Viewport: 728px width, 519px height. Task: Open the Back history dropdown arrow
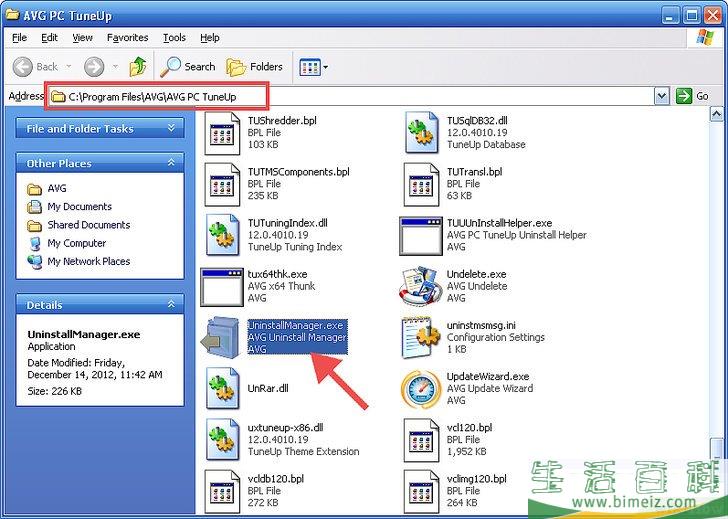pos(69,67)
